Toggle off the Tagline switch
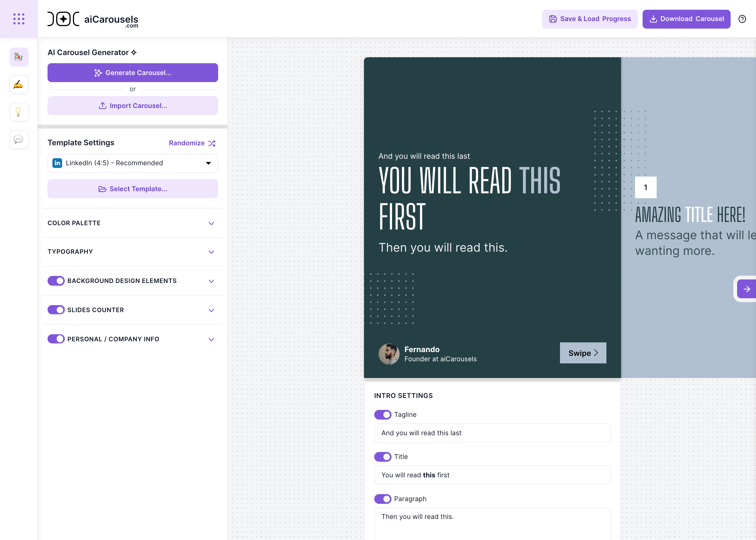756x540 pixels. [382, 415]
